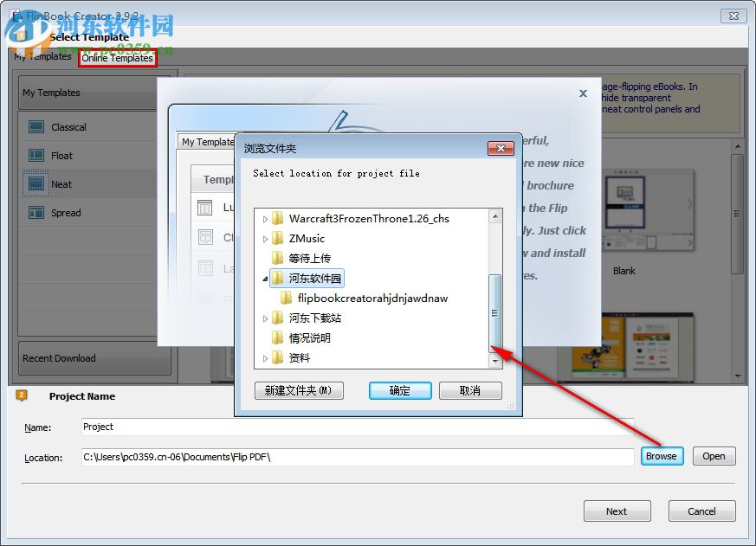Click the FlipBook Creator title bar icon
Viewport: 756px width, 546px height.
(x=14, y=15)
